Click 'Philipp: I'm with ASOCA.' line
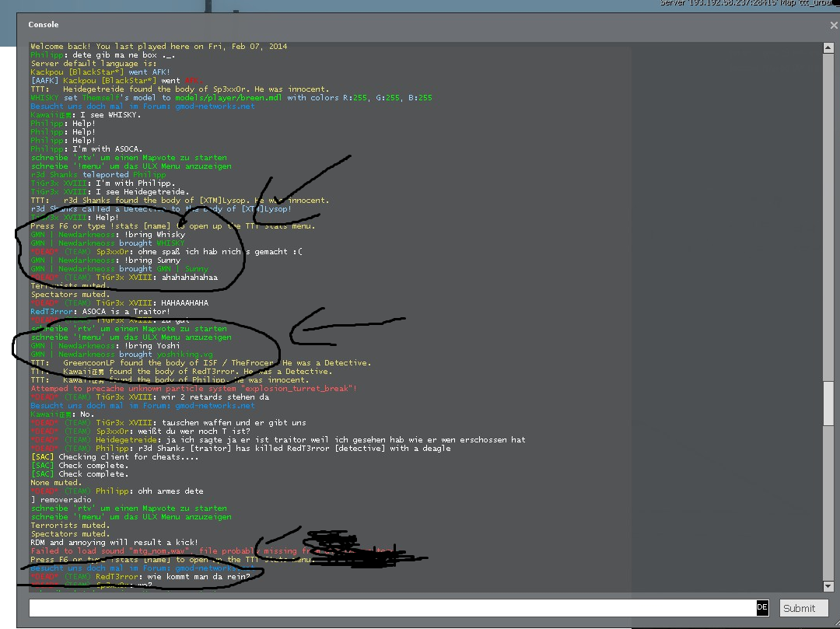 (86, 149)
